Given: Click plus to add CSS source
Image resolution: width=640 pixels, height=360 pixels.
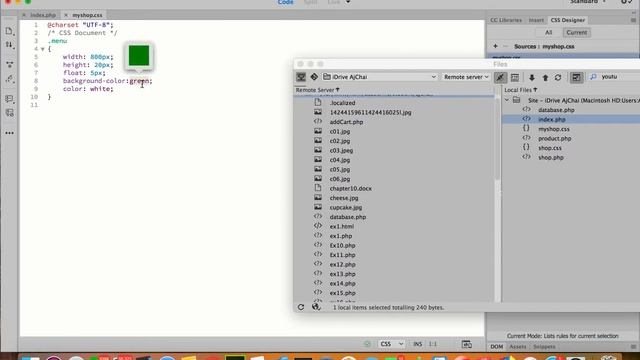Looking at the screenshot, I should coord(495,46).
